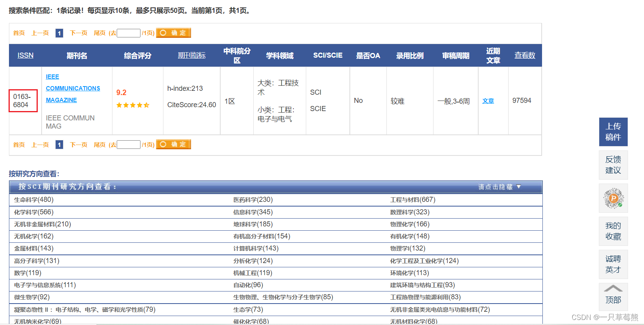This screenshot has width=644, height=325.
Task: Click the h-index:213 value
Action: (185, 88)
